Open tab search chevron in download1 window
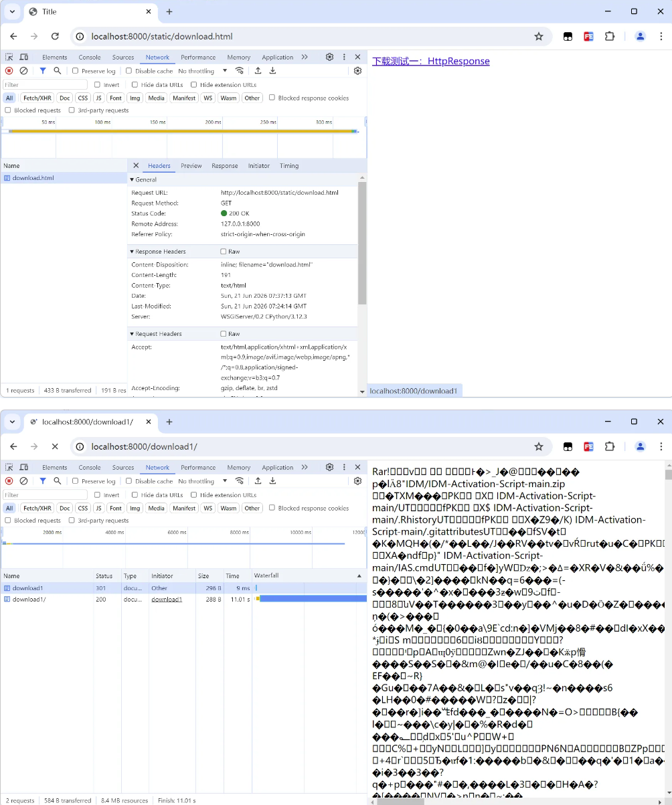This screenshot has height=805, width=672. [x=12, y=422]
